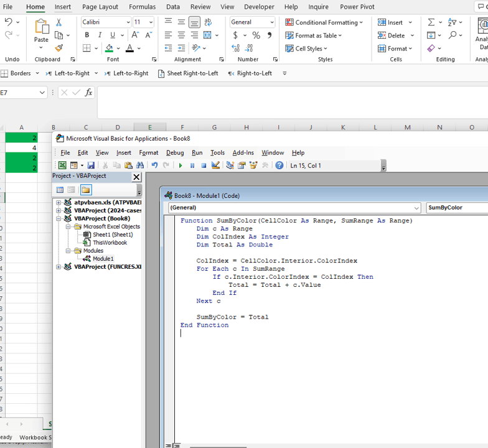Click View Microsoft Excel icon in VBA toolbar
The height and width of the screenshot is (448, 488).
coord(62,166)
